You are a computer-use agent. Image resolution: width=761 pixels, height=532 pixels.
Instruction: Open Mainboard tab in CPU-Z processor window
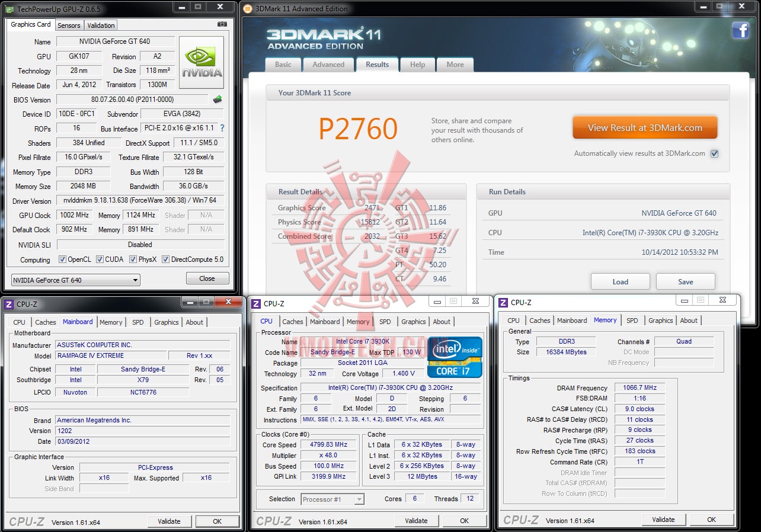coord(325,322)
